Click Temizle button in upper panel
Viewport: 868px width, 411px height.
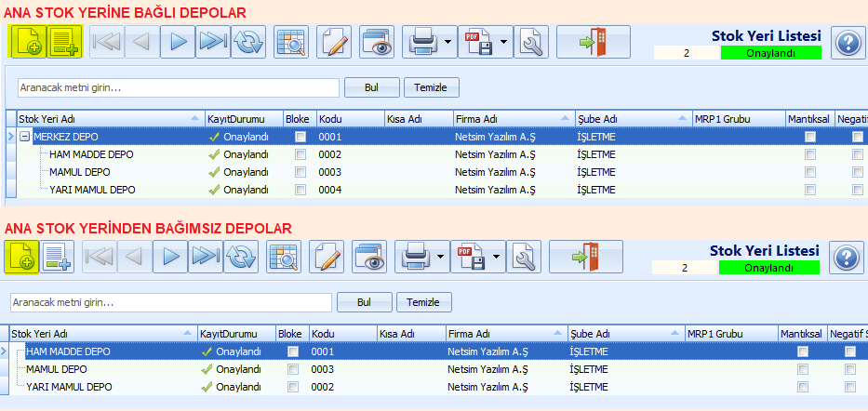(x=432, y=87)
